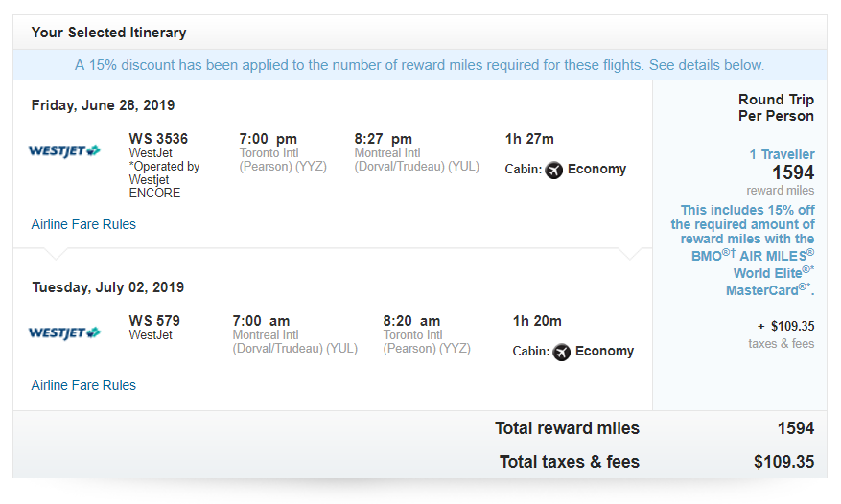Image resolution: width=841 pixels, height=504 pixels.
Task: Click the Total taxes & fees amount $109.35
Action: tap(783, 462)
